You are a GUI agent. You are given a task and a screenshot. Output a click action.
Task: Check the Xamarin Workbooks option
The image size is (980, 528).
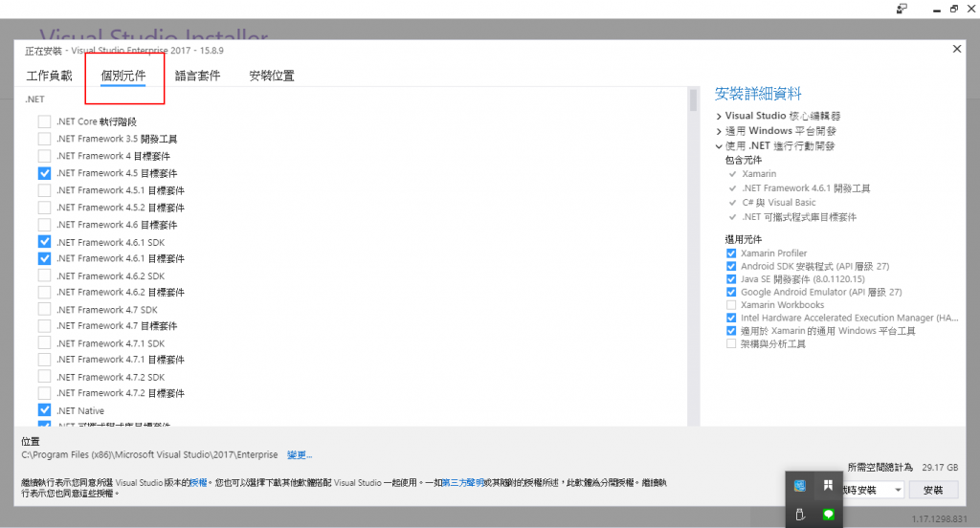(731, 305)
